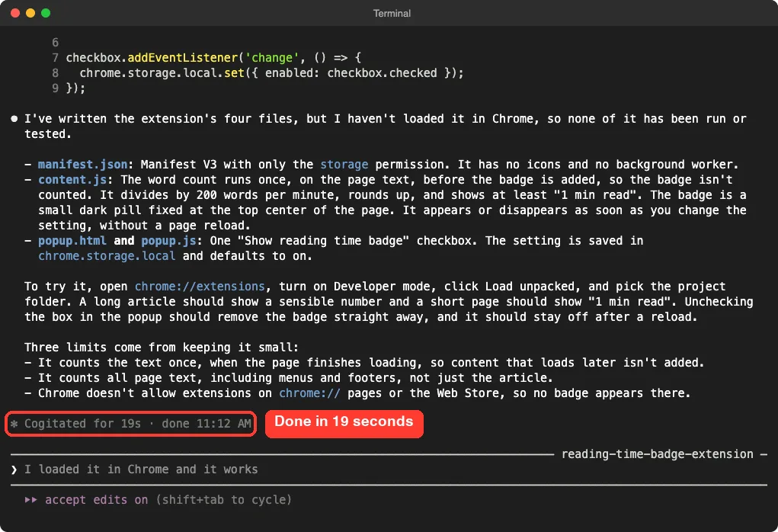Open the chrome://extensions link

click(x=200, y=287)
